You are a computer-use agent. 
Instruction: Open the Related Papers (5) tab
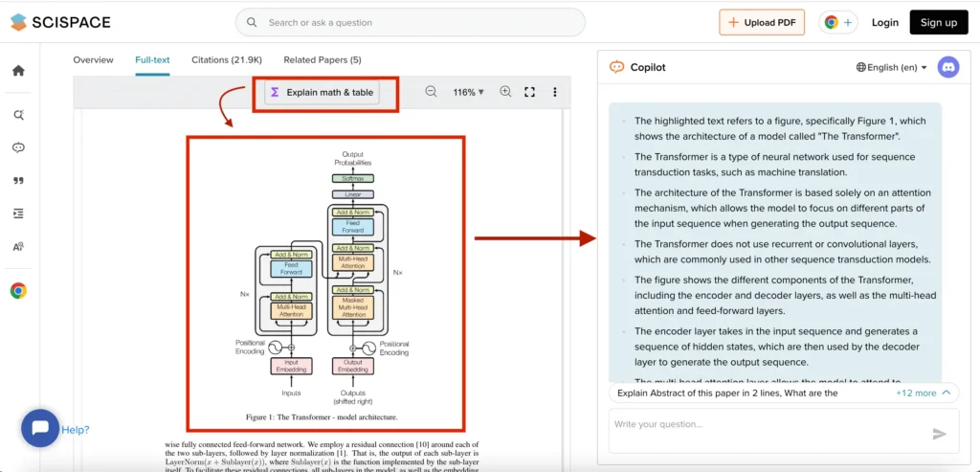click(323, 60)
